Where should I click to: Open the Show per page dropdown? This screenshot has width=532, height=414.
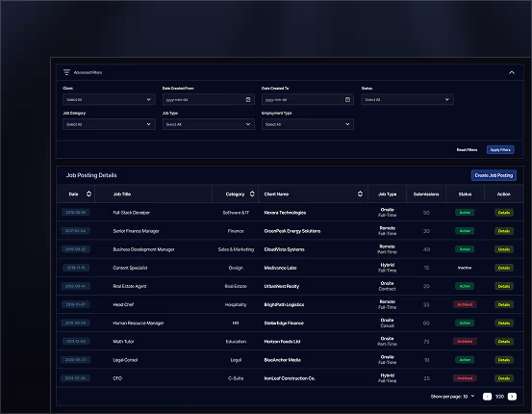point(452,397)
